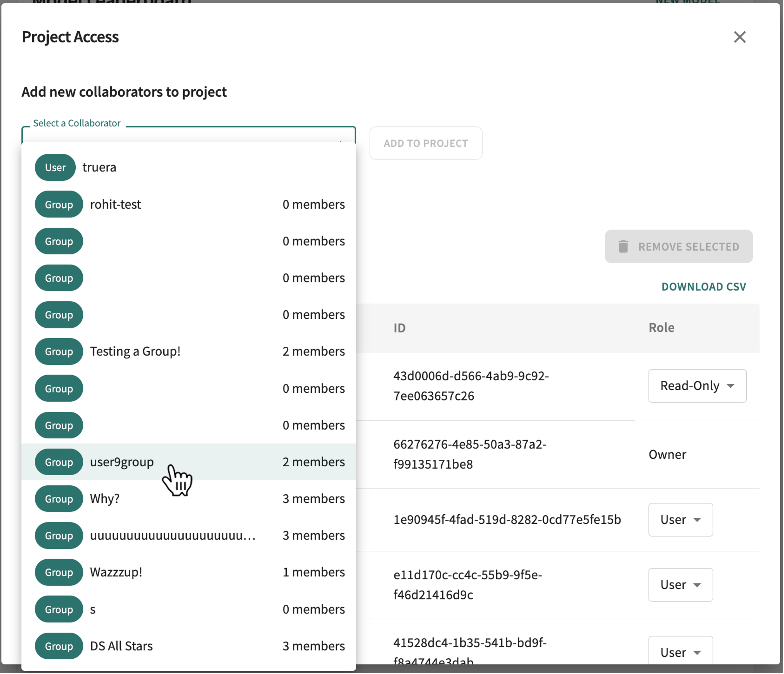Viewport: 784px width, 674px height.
Task: Select the uuuuuuu... group option
Action: pos(188,535)
